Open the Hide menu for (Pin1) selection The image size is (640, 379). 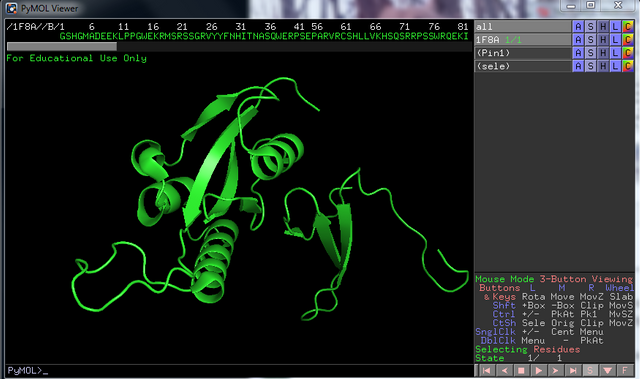point(603,53)
